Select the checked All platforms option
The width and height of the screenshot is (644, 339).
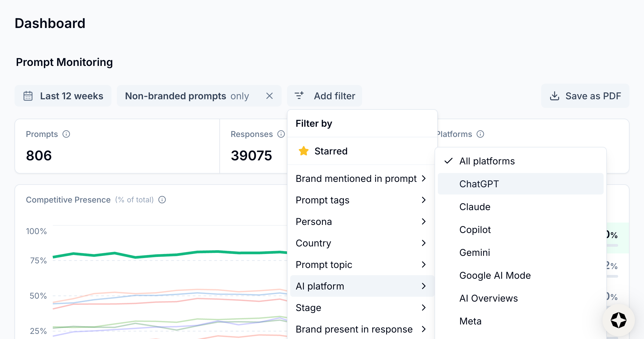coord(487,161)
